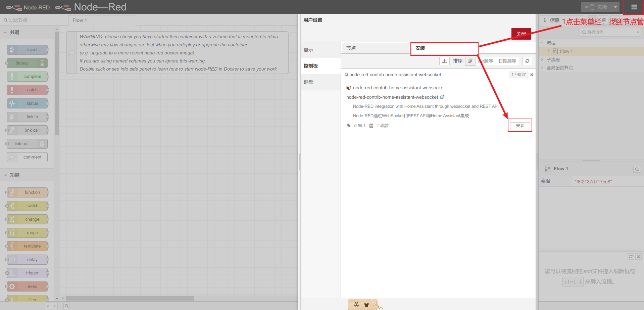This screenshot has height=310, width=644.
Task: Select the template node
Action: 28,246
